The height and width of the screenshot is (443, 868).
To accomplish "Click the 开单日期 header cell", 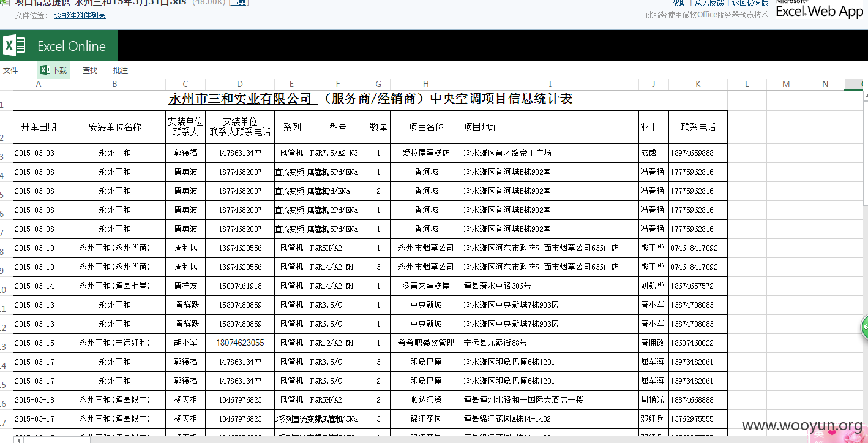I will point(39,127).
